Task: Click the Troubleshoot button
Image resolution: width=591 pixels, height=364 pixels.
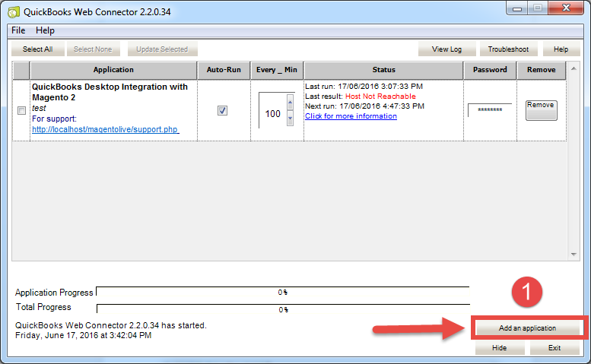Action: click(x=508, y=49)
